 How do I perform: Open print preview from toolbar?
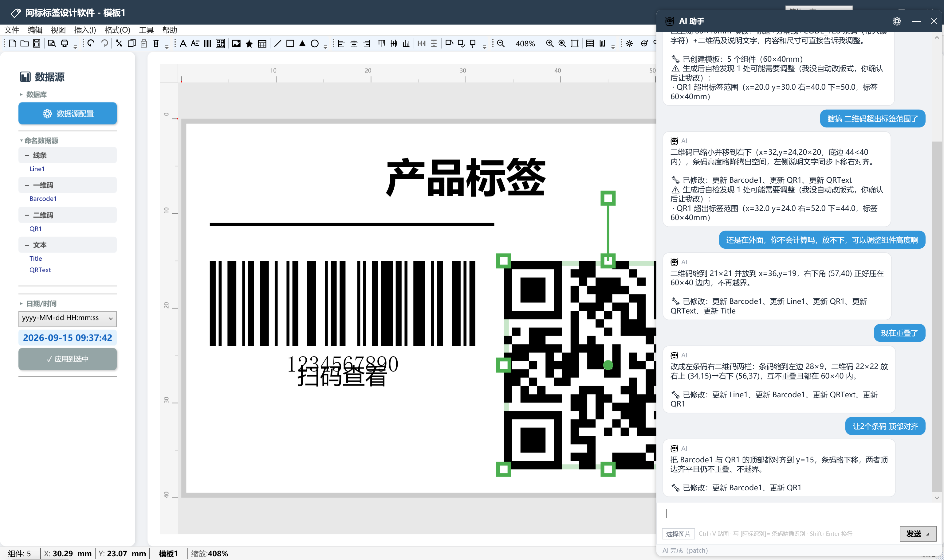(52, 43)
